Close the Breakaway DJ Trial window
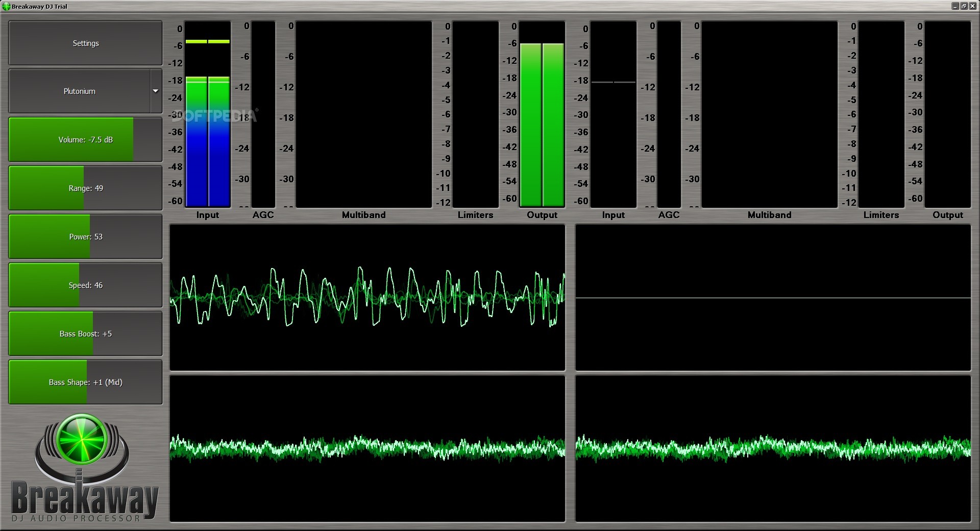The image size is (980, 531). click(972, 6)
